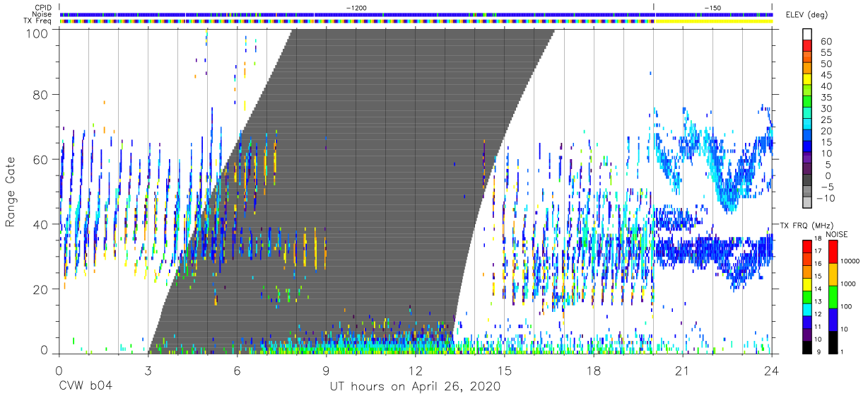Select the 14 label on TX FRQ legend
This screenshot has height=401, width=868.
click(x=819, y=289)
